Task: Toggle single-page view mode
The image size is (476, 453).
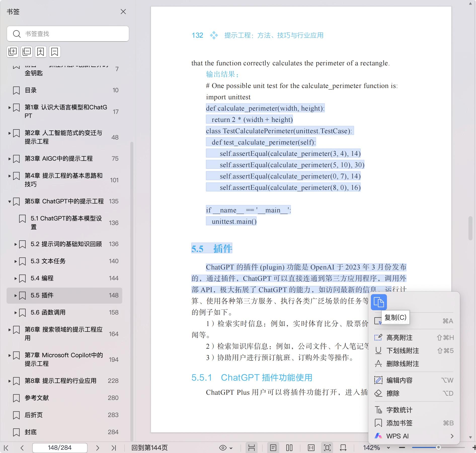Action: coord(273,448)
